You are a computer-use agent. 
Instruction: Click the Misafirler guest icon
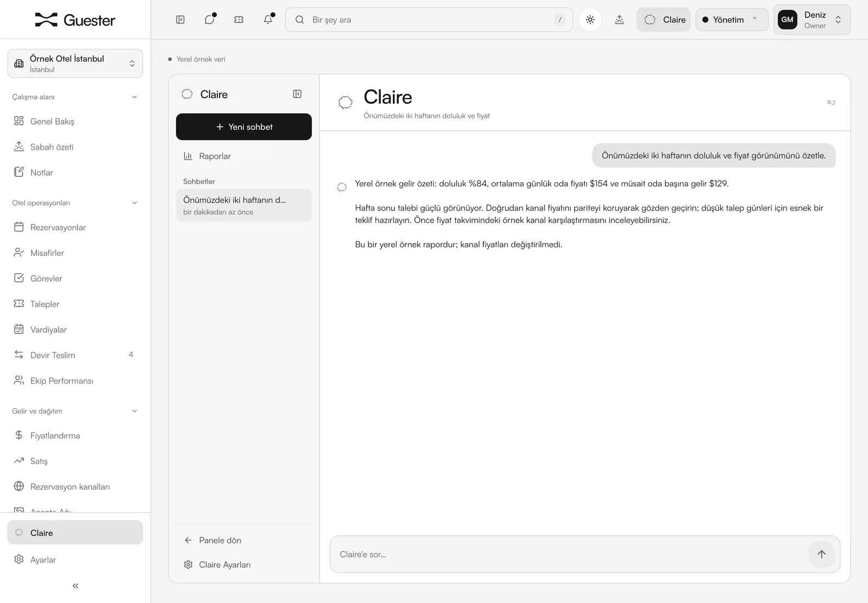[19, 252]
